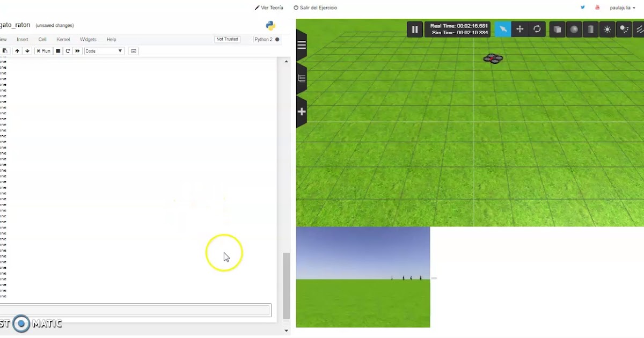Open the cell type Code dropdown
Screen dimensions: 644x338
point(104,51)
